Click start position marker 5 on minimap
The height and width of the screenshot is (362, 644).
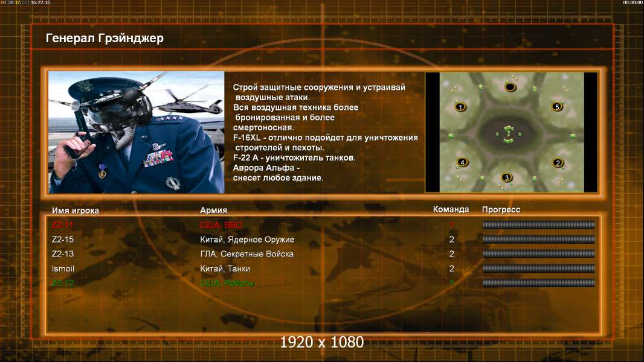coord(557,107)
